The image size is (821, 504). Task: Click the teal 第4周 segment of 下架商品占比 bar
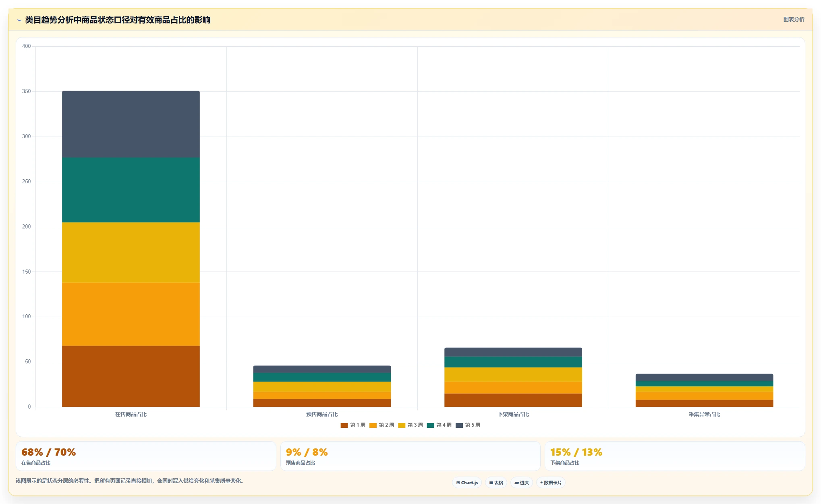513,362
